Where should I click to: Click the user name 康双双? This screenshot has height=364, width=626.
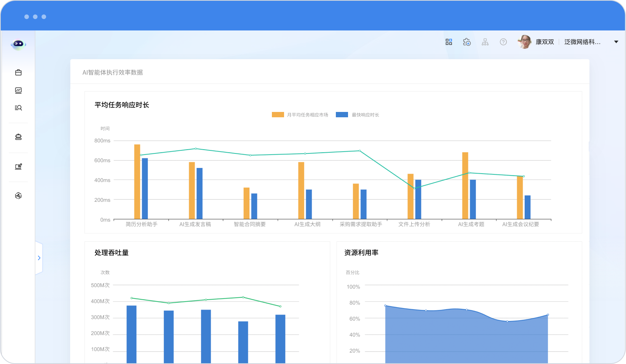[545, 42]
